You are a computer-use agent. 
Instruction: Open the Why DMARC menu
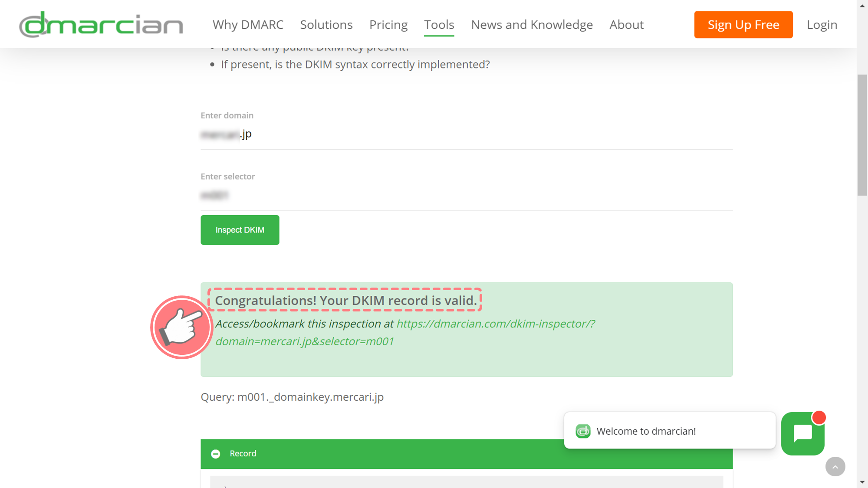tap(248, 25)
